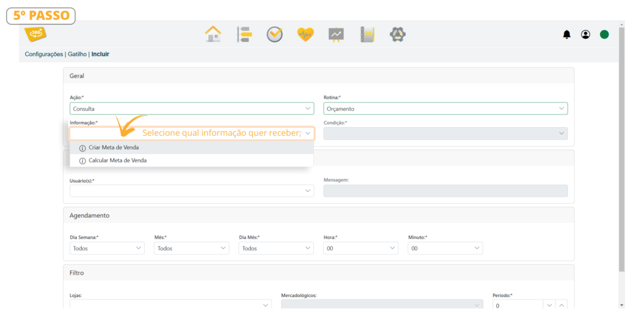This screenshot has width=644, height=329.
Task: Open the Dia Mês dropdown
Action: tap(276, 248)
